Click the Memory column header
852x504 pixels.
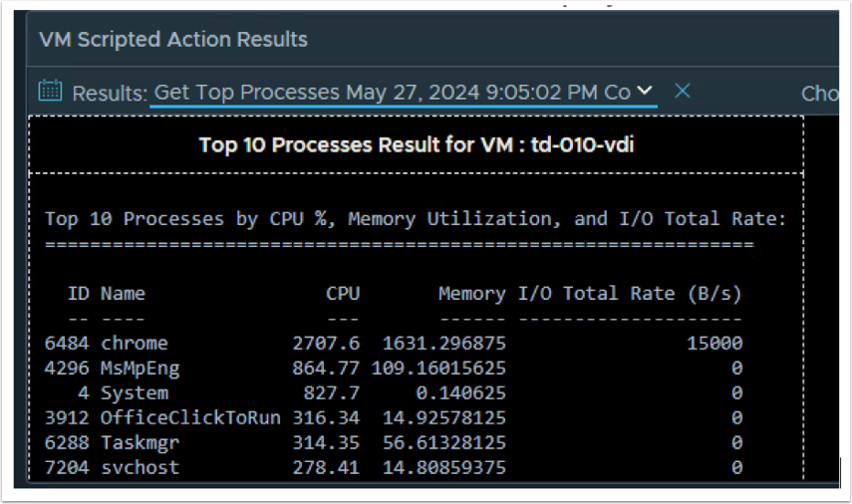point(471,294)
